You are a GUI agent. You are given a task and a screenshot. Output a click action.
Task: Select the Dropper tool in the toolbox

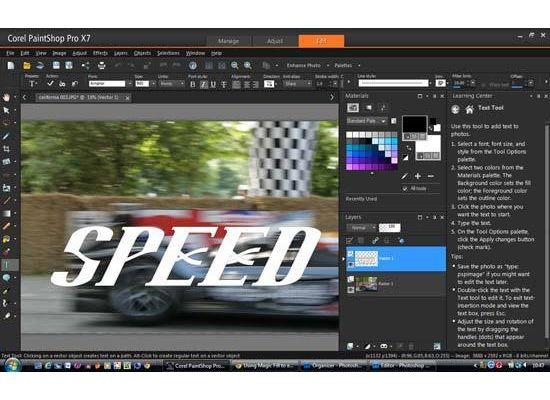pyautogui.click(x=6, y=136)
